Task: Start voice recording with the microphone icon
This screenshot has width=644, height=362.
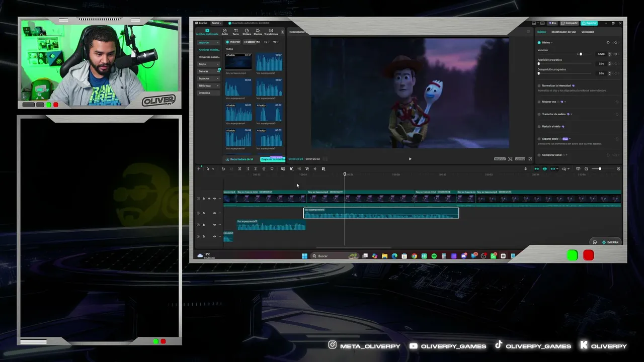Action: (x=526, y=169)
